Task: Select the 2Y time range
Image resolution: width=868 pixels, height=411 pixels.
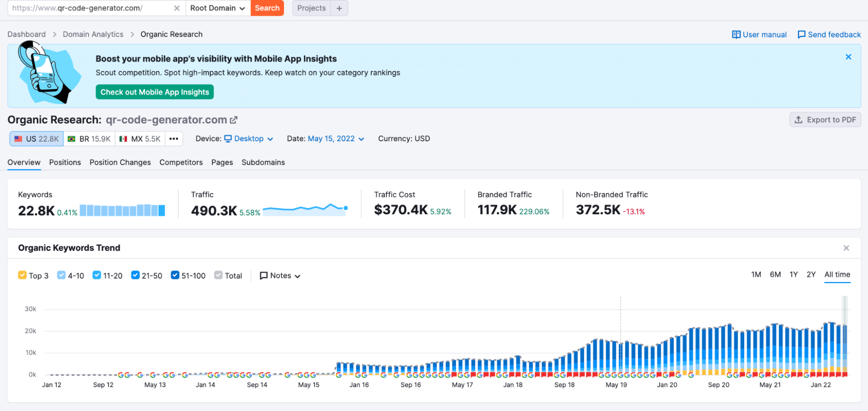Action: [811, 275]
